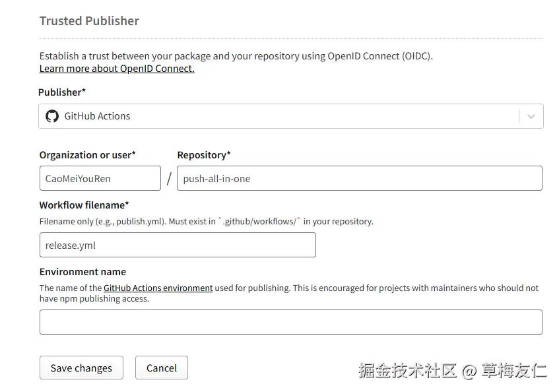Click the Repository label text
The width and height of the screenshot is (559, 392).
pos(204,155)
